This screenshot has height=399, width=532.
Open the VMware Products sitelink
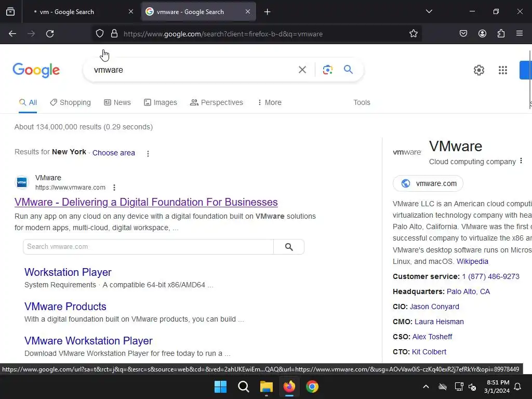65,307
